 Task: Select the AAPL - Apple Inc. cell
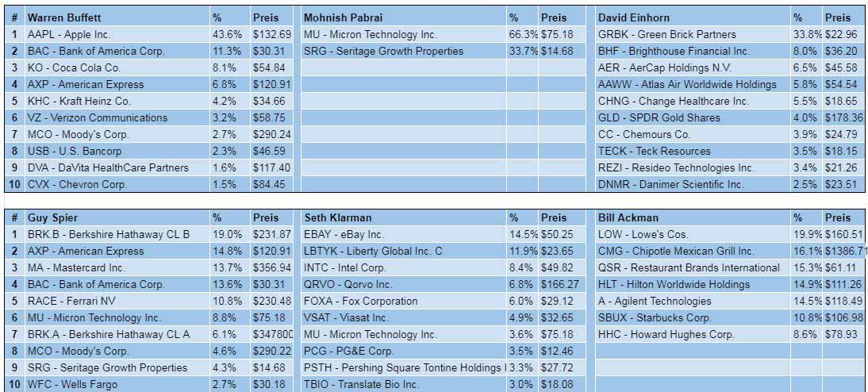(117, 34)
